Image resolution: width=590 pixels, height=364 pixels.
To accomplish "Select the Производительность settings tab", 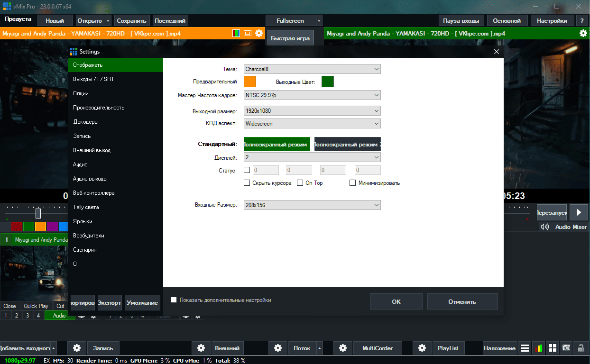I will 115,108.
